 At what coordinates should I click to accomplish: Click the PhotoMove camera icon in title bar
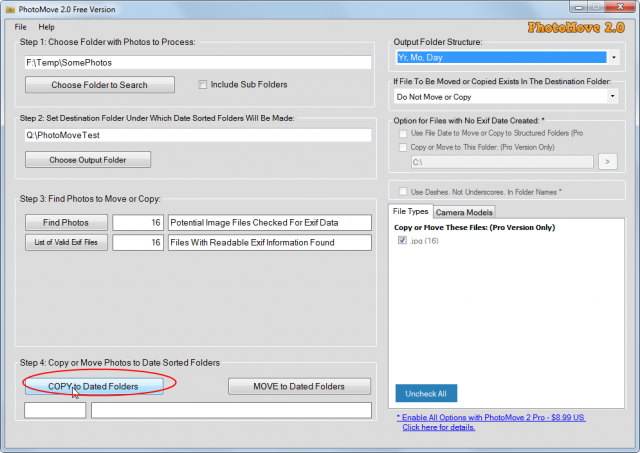pyautogui.click(x=10, y=9)
